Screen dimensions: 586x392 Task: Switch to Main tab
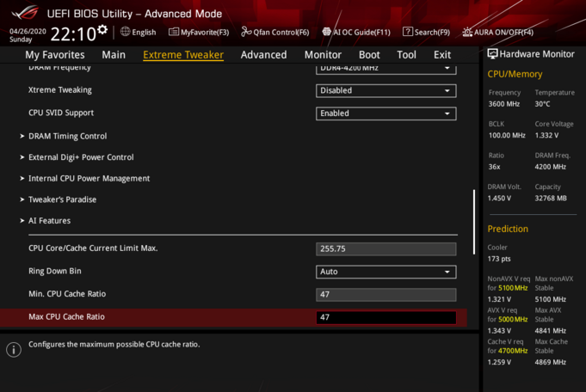tap(114, 55)
